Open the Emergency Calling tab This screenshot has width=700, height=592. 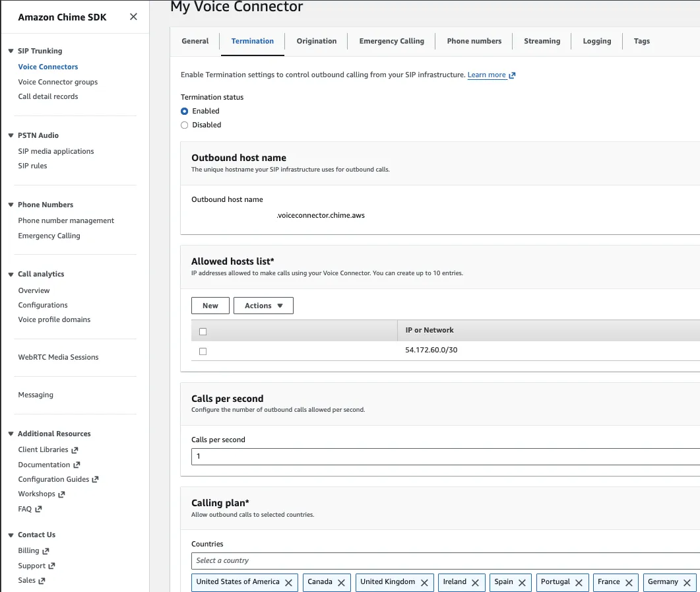click(391, 41)
